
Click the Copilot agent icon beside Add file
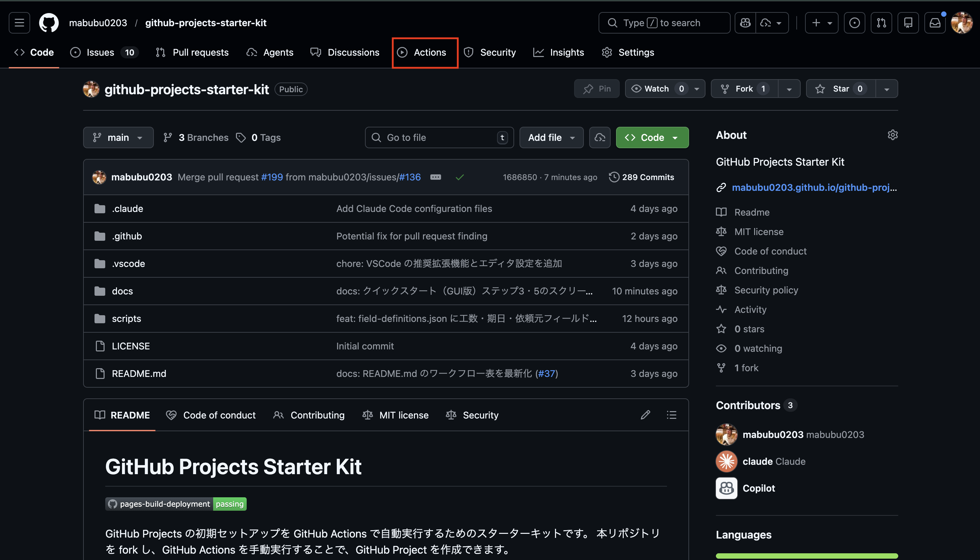pyautogui.click(x=600, y=137)
